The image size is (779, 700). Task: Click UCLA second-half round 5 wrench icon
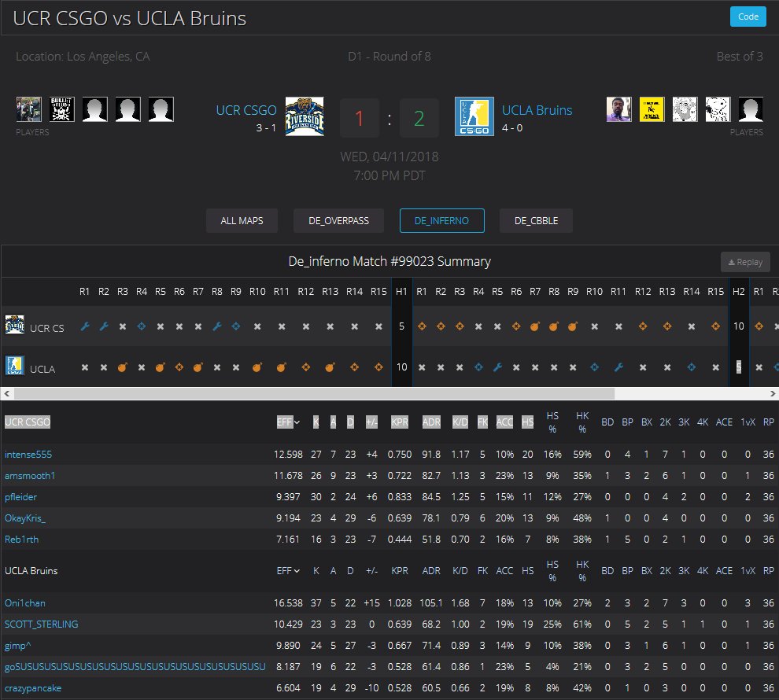(497, 367)
